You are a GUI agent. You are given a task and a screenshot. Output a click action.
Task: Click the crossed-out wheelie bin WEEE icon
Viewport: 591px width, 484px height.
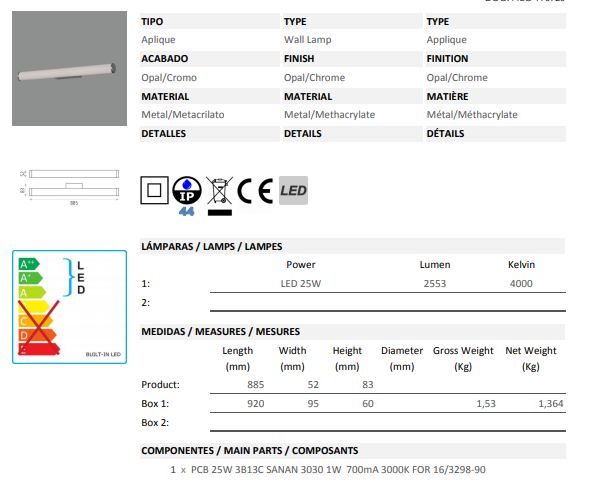click(220, 196)
